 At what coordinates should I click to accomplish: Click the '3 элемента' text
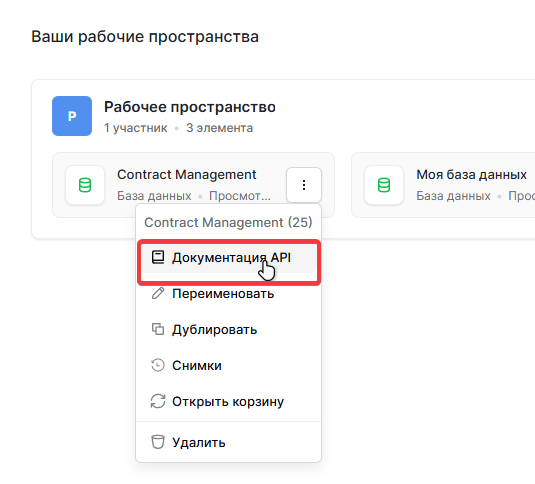(x=219, y=128)
